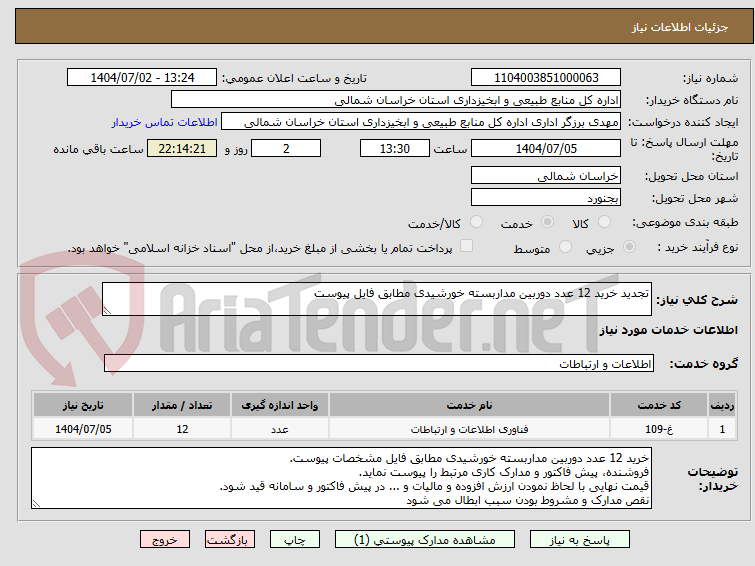Click the طبقه بندی موضوعی label
This screenshot has height=566, width=755.
(685, 222)
